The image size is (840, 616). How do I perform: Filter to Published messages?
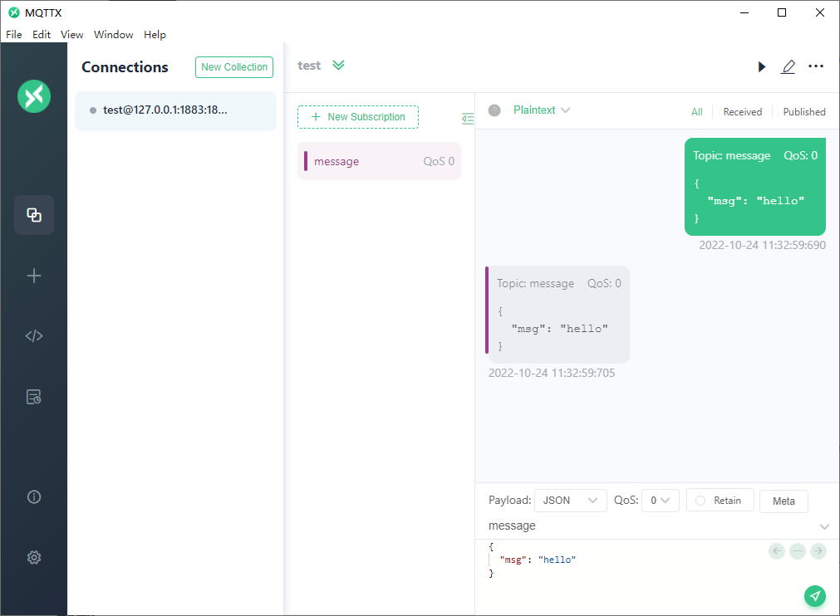click(804, 112)
